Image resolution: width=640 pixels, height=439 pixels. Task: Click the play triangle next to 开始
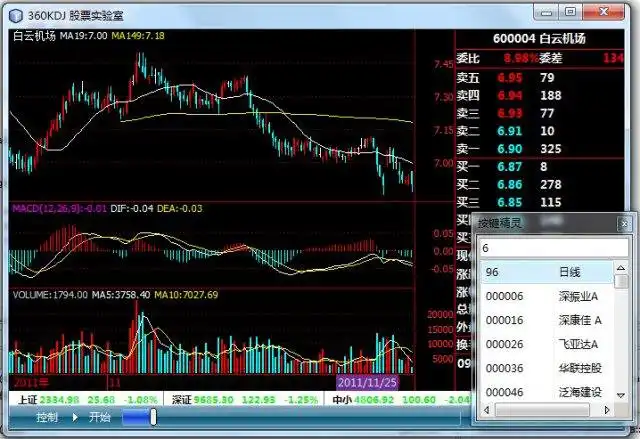point(75,417)
